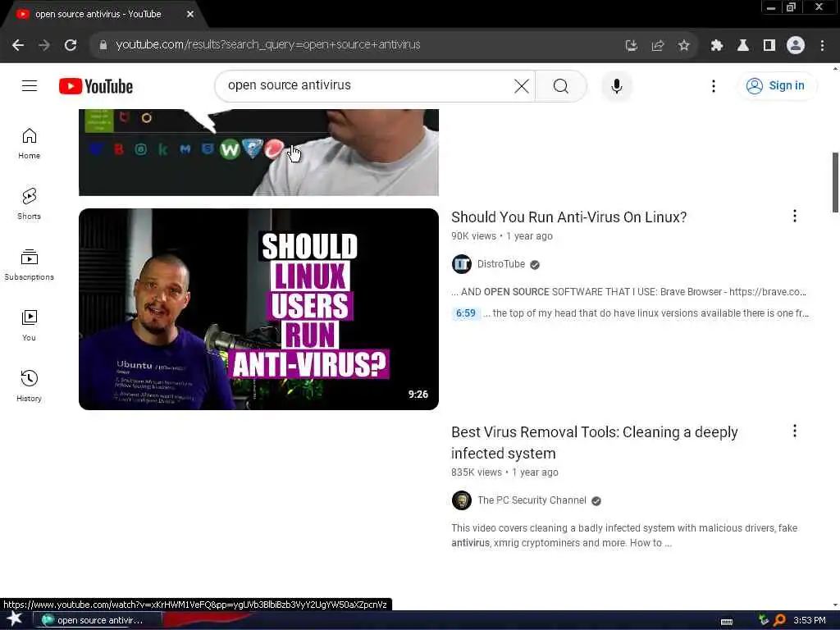This screenshot has width=840, height=630.
Task: Share this page from address bar
Action: (658, 46)
